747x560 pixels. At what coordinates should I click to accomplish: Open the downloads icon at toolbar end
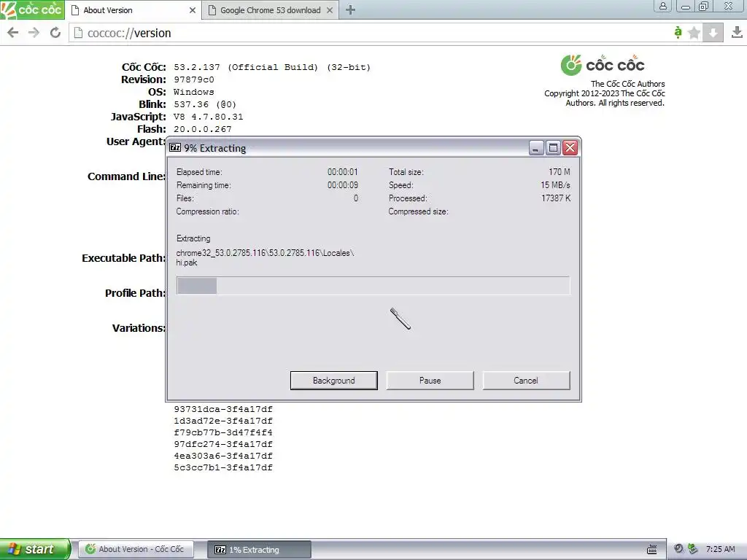[737, 32]
